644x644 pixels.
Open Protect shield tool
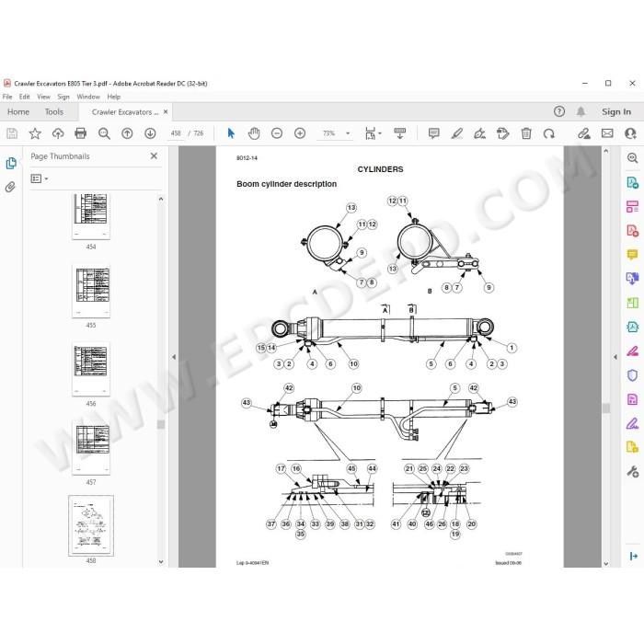(x=633, y=375)
